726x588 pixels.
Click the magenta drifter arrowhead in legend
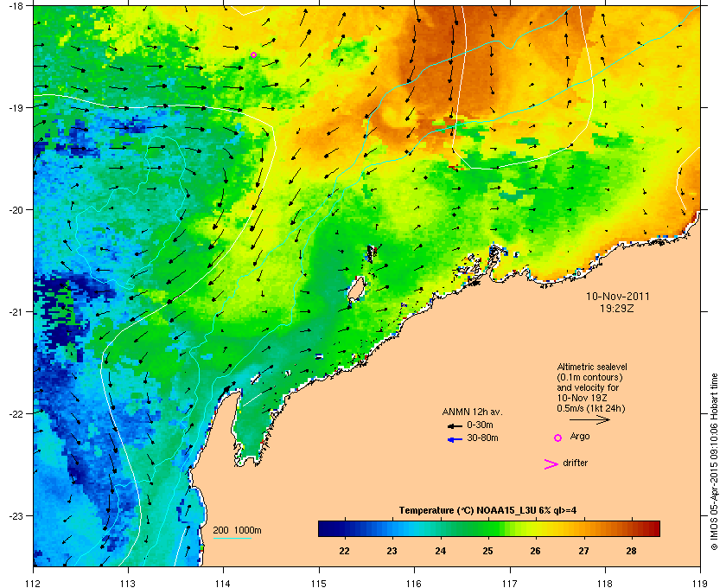click(551, 464)
